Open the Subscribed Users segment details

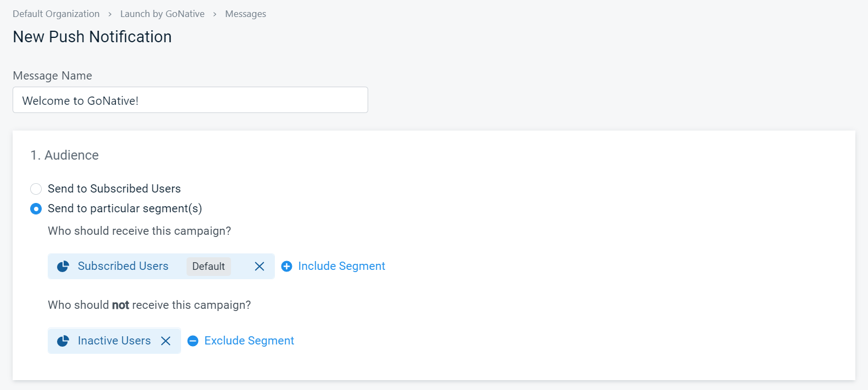(x=123, y=266)
